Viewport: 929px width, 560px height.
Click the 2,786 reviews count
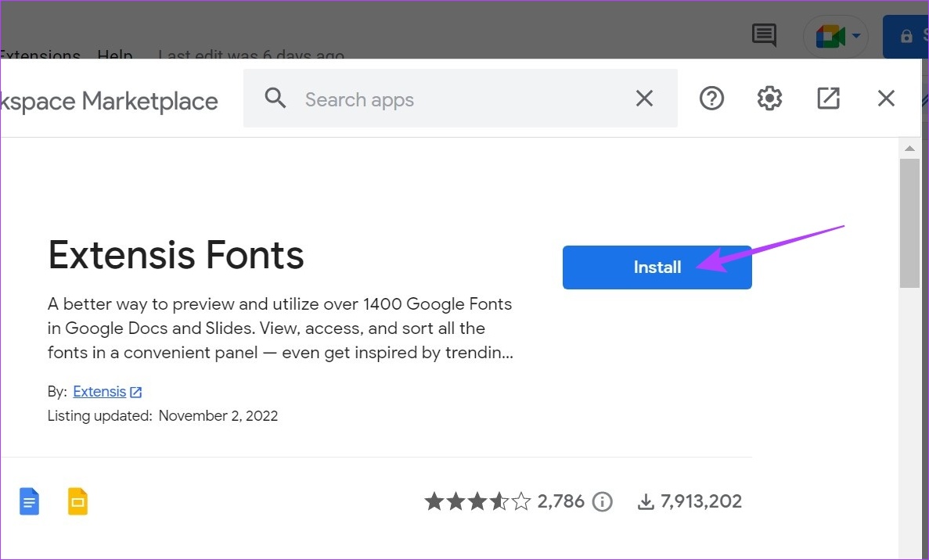pyautogui.click(x=560, y=502)
